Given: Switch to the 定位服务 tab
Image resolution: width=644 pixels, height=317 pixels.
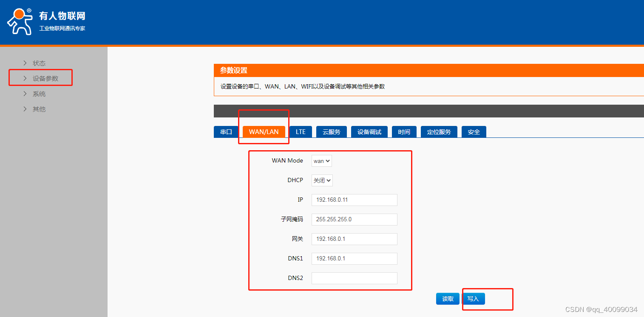Looking at the screenshot, I should coord(439,132).
